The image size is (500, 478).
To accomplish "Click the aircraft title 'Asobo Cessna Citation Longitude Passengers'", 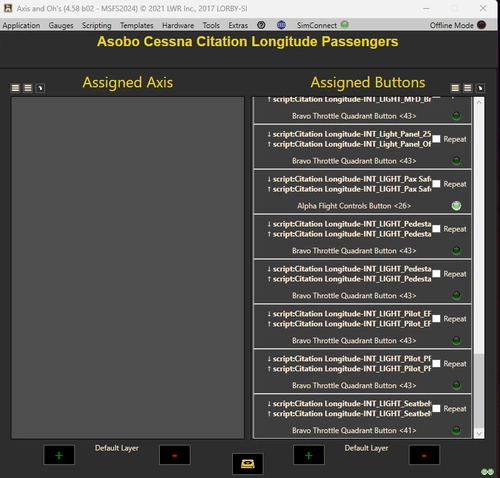I will (248, 42).
